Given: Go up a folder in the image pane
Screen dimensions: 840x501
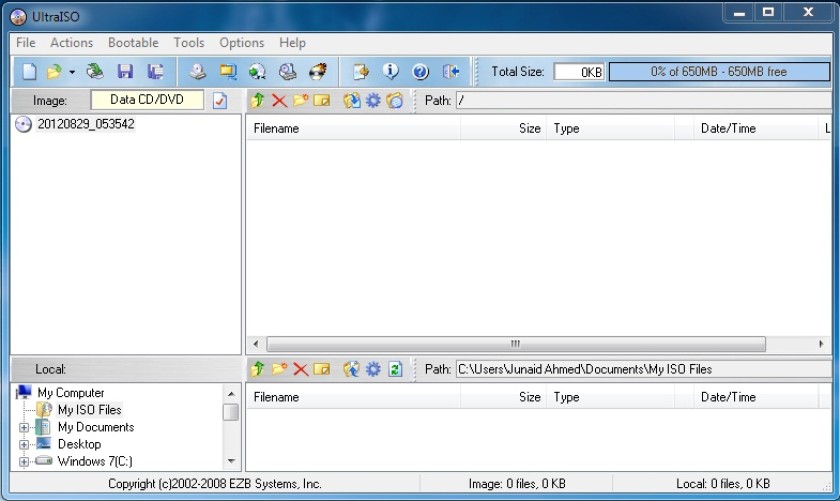Looking at the screenshot, I should (258, 100).
